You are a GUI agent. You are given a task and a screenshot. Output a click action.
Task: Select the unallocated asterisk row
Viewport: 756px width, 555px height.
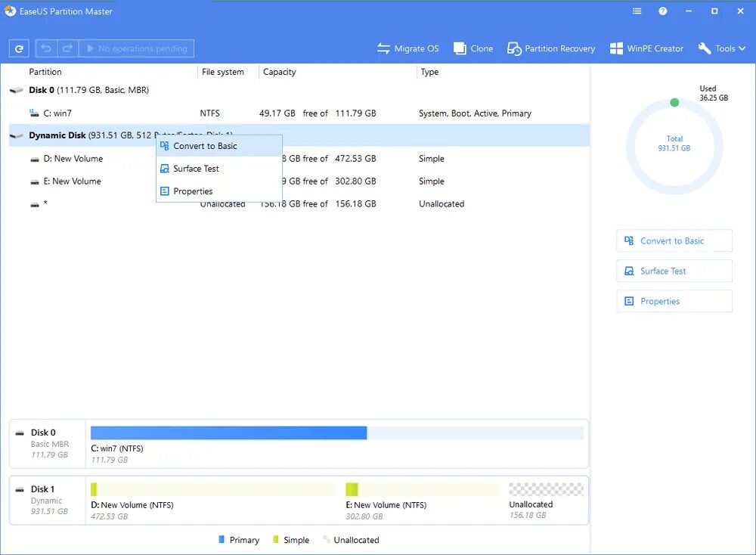coord(299,204)
